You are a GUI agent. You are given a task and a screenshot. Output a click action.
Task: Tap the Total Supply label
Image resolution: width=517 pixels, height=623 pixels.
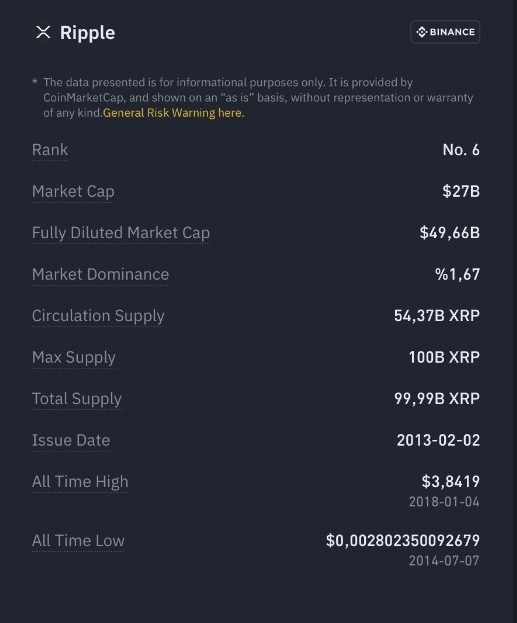77,399
